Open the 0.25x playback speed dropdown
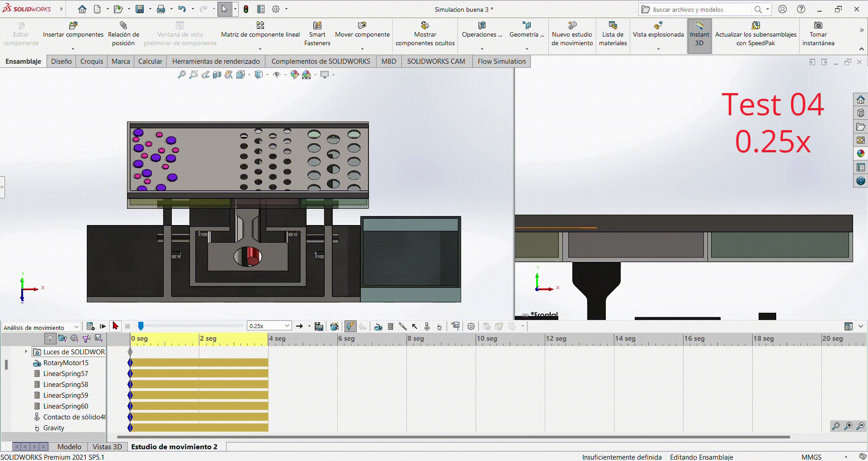 pyautogui.click(x=269, y=326)
